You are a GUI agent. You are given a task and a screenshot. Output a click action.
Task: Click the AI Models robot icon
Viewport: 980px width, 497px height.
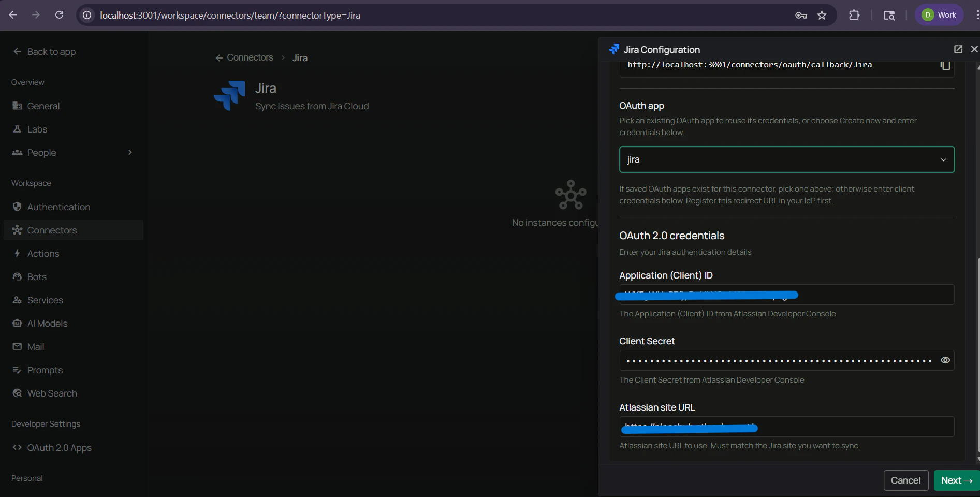[17, 323]
